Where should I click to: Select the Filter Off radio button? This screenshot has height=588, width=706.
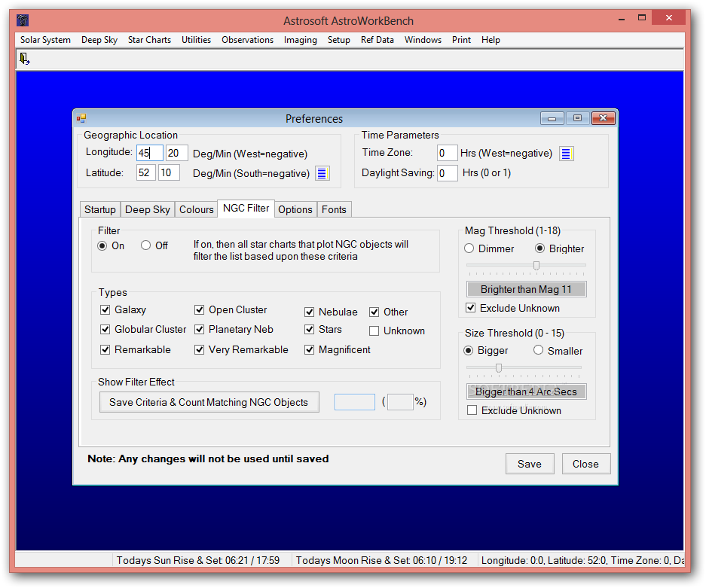[x=145, y=245]
